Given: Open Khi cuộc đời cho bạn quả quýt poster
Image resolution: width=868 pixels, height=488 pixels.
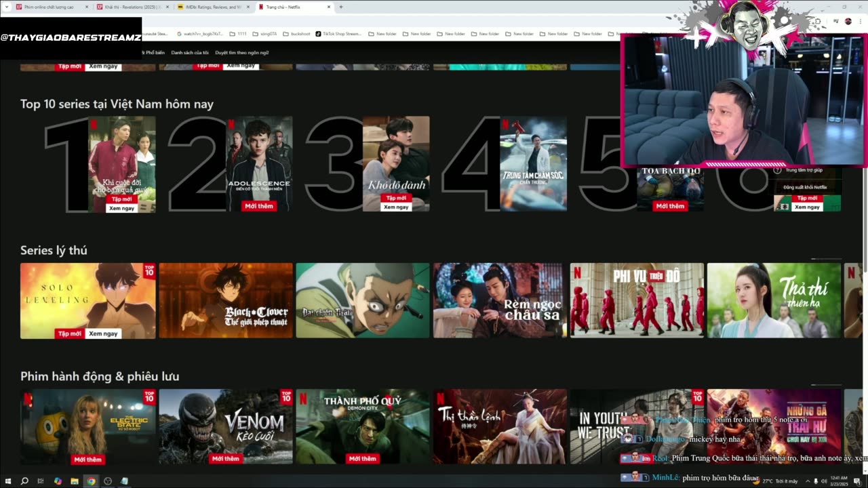Looking at the screenshot, I should (x=122, y=163).
